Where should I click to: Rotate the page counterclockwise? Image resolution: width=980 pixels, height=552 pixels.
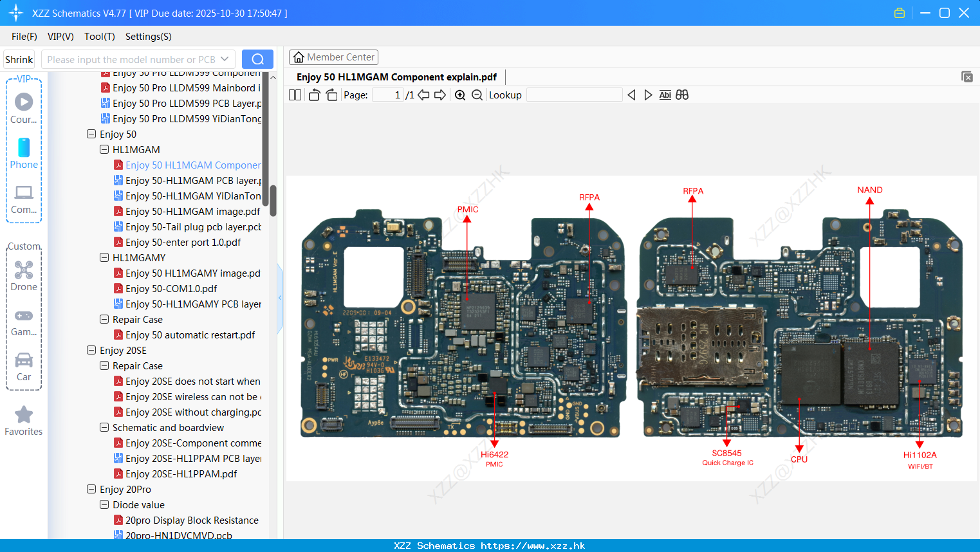coord(314,95)
